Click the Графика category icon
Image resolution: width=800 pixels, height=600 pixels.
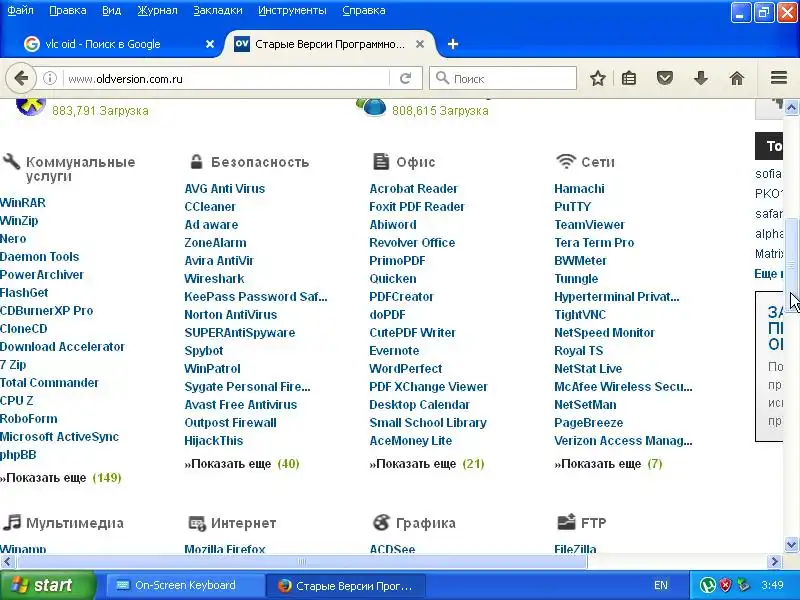tap(381, 522)
